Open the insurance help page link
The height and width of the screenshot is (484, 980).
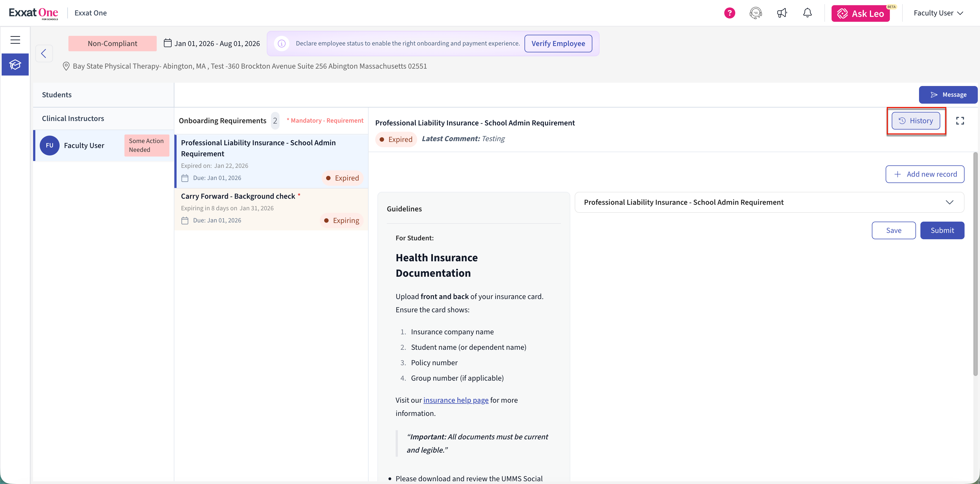[456, 400]
